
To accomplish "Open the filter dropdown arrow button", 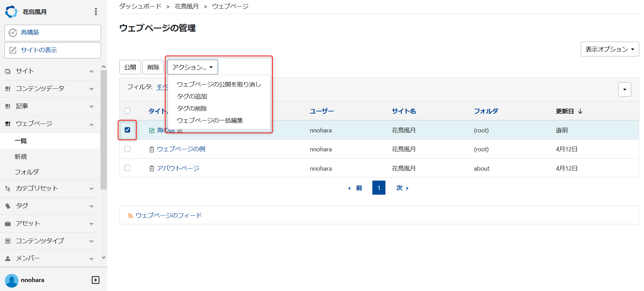I will 624,89.
